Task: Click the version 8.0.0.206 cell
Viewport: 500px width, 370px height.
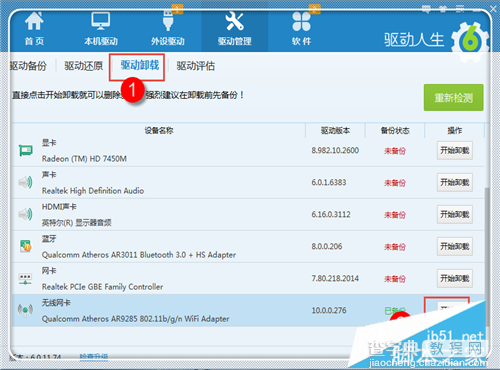Action: coord(327,246)
